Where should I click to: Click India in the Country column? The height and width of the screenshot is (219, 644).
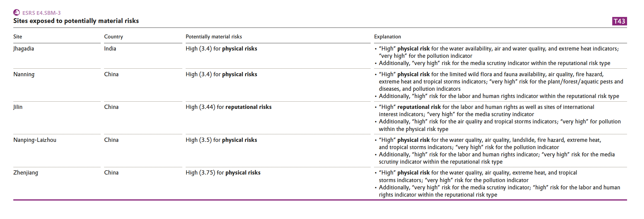(110, 49)
